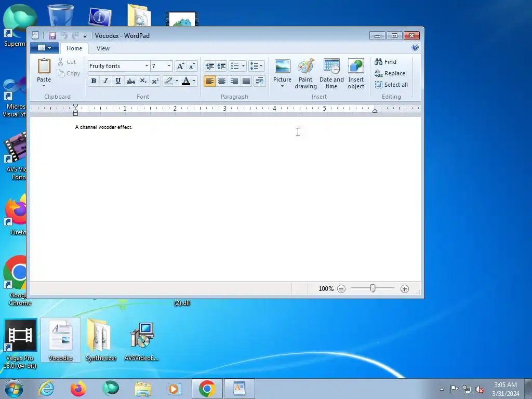Center align the text
The width and height of the screenshot is (532, 399).
click(x=221, y=81)
